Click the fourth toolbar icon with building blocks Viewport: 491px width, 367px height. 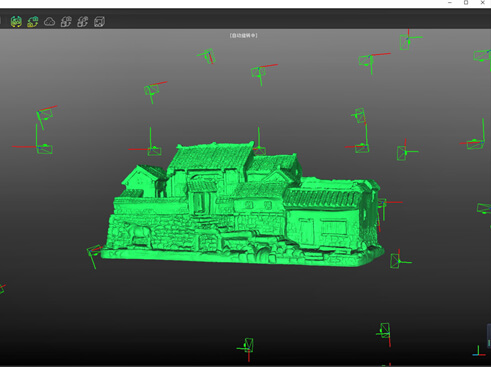pos(66,22)
